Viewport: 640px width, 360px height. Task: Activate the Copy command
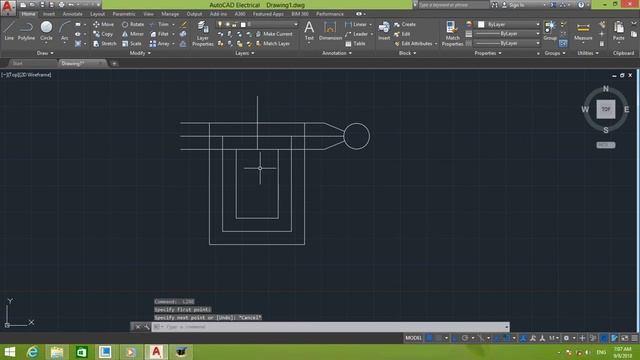(103, 34)
